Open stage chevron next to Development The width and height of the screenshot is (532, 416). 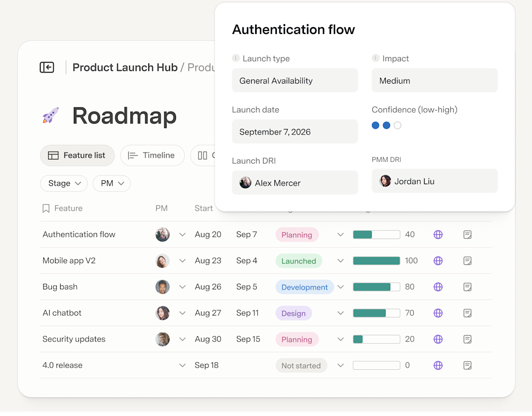340,287
